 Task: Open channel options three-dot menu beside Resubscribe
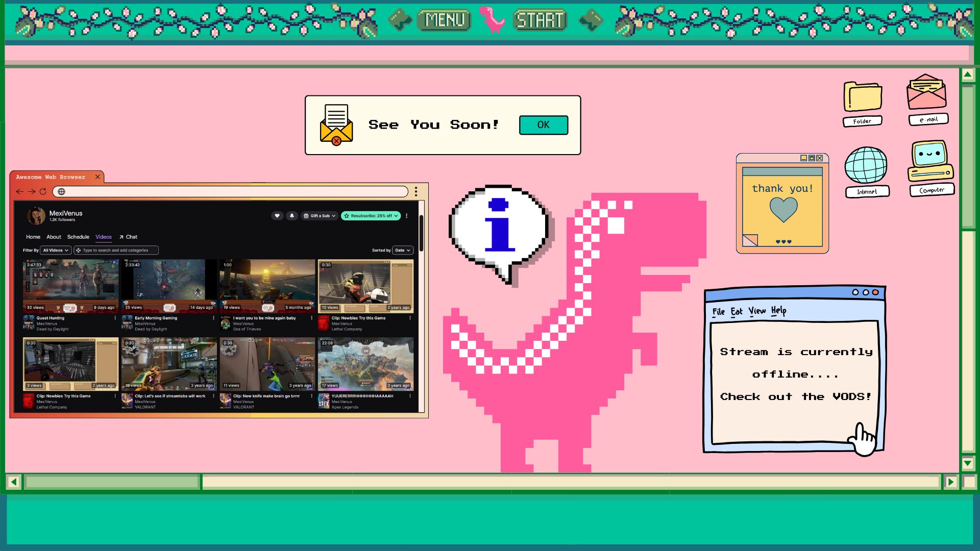(x=407, y=216)
